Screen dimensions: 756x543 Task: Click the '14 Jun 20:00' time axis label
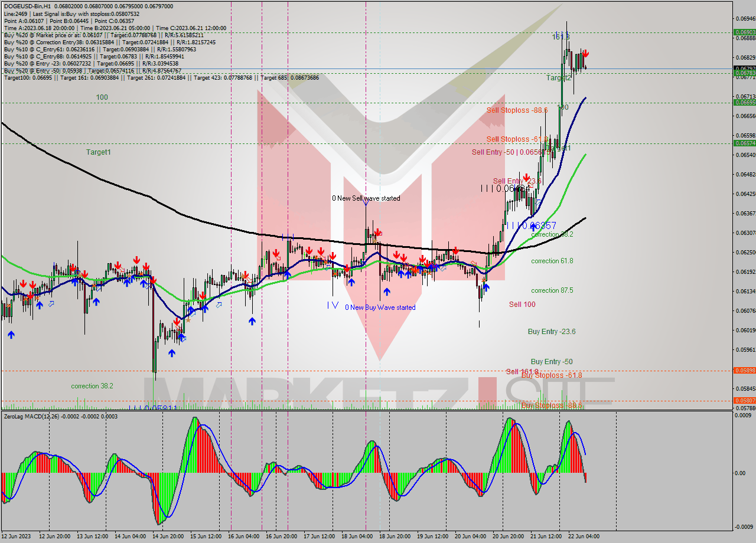[x=168, y=537]
